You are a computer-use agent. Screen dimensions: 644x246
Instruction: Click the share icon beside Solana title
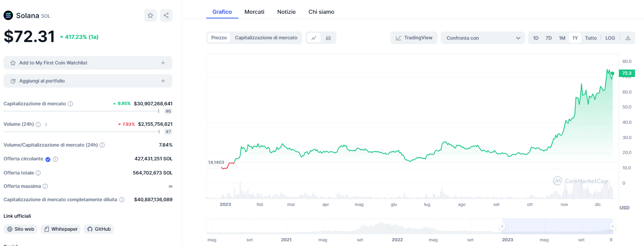[x=166, y=15]
